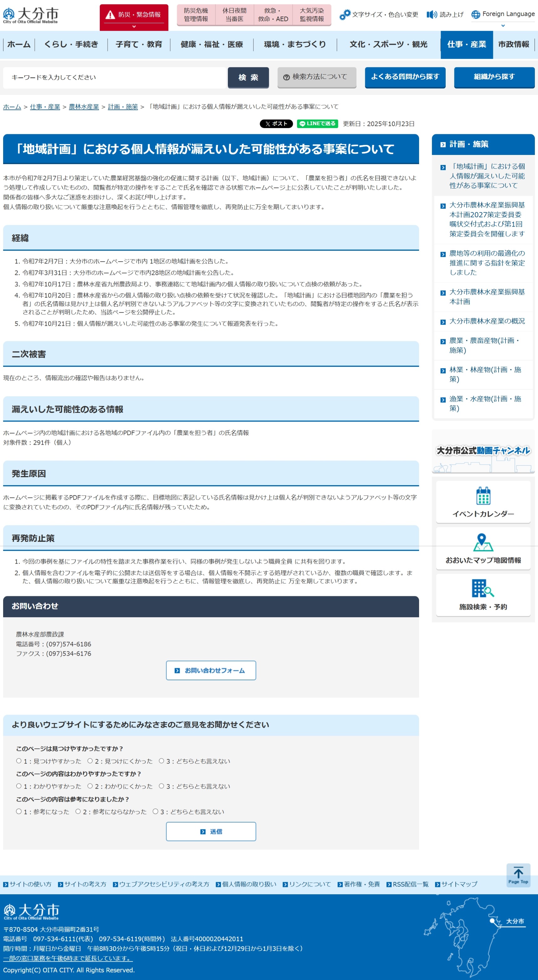Expand the 防災・緊急情報 disaster panel

134,18
